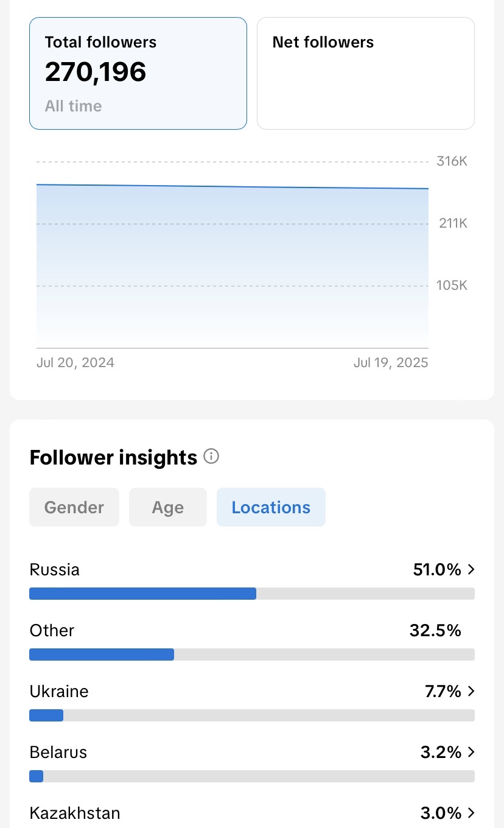Open the Total followers card
This screenshot has width=504, height=828.
(138, 73)
